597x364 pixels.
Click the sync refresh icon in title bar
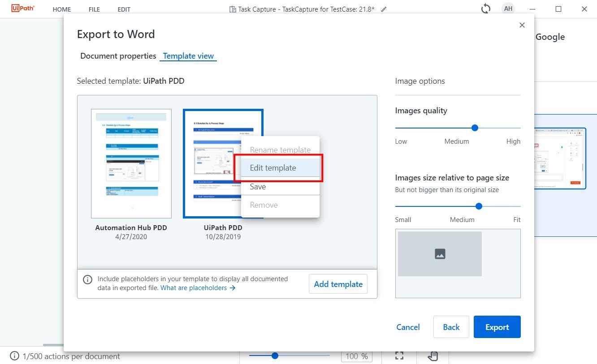(485, 9)
